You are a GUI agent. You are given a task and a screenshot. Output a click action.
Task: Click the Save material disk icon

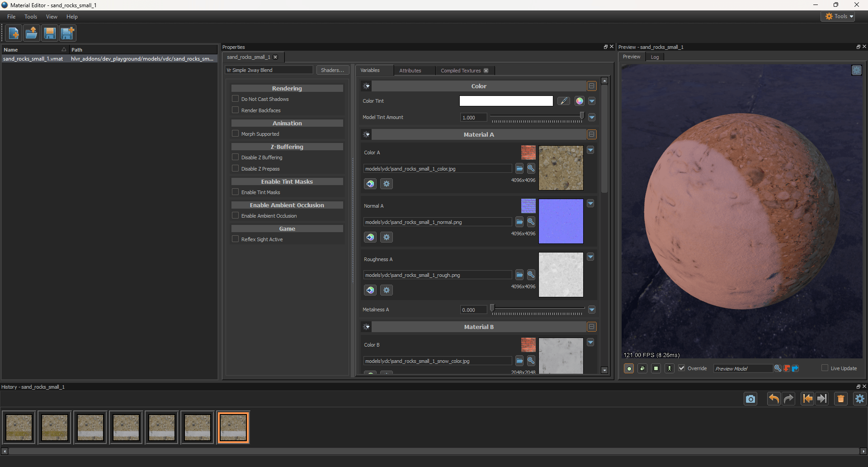[x=50, y=33]
